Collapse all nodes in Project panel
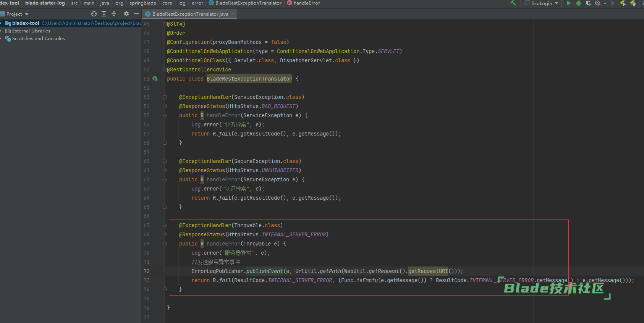 (x=114, y=14)
